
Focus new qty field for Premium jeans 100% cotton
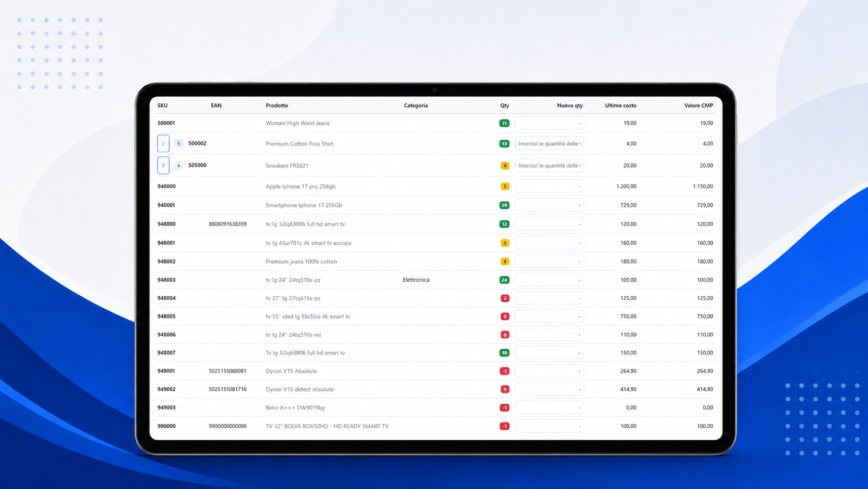click(549, 261)
